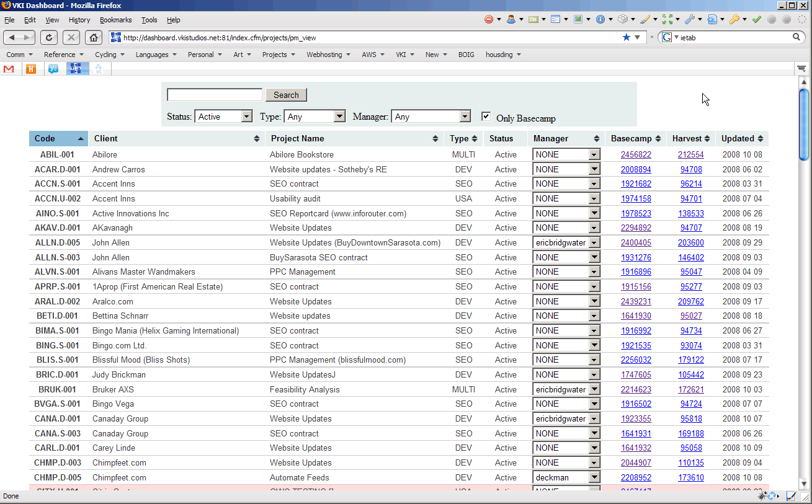Sort table by Updated column header
Viewport: 812px width, 504px height.
(742, 138)
